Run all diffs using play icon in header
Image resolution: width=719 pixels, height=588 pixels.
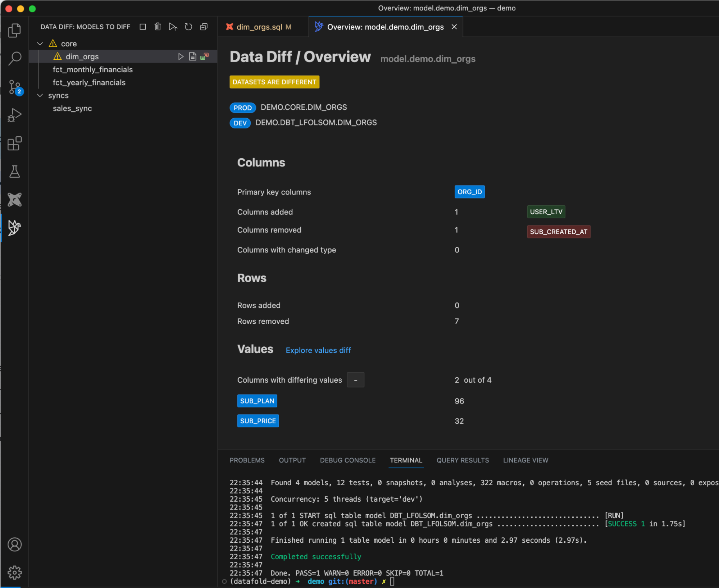coord(173,27)
